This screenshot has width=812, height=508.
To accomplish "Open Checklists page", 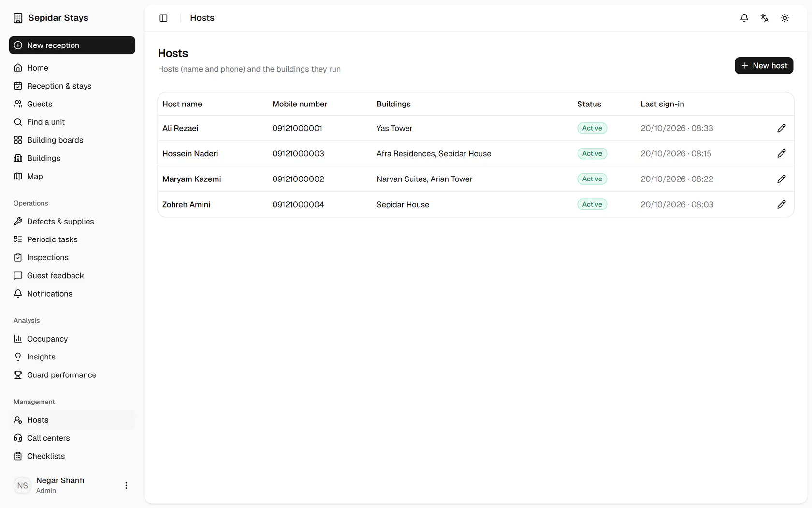I will tap(72, 456).
